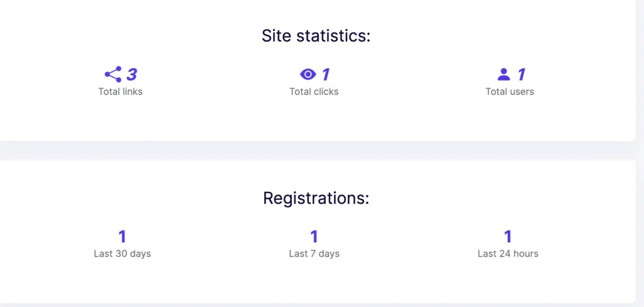The image size is (644, 307).
Task: Click the "Last 30 days" label
Action: coord(122,254)
